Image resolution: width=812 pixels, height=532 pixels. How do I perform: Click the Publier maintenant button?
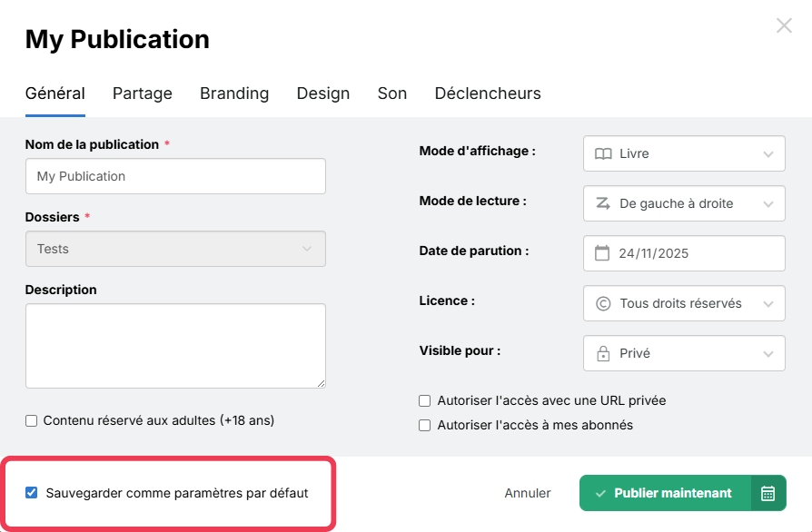[665, 493]
